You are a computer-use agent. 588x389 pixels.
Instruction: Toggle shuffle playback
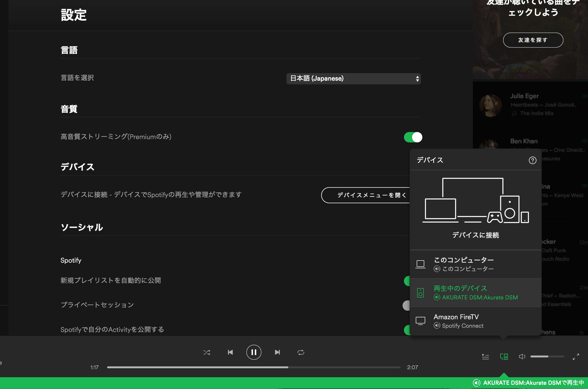coord(207,352)
